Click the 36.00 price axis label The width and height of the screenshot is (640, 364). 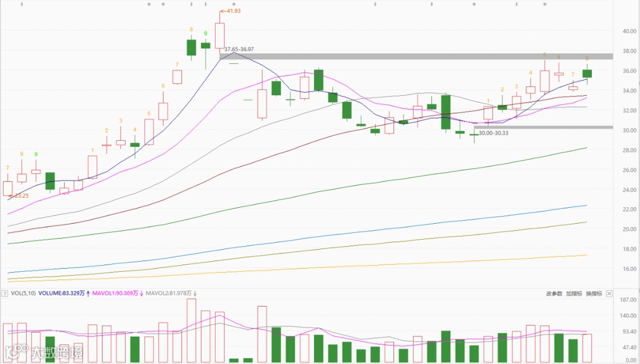tap(629, 70)
